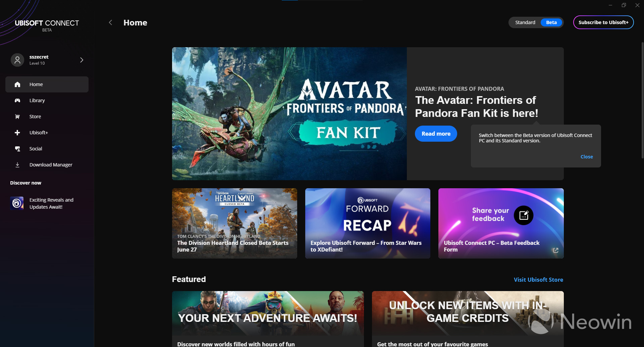
Task: Click the external link icon on the feedback tile
Action: pos(555,250)
